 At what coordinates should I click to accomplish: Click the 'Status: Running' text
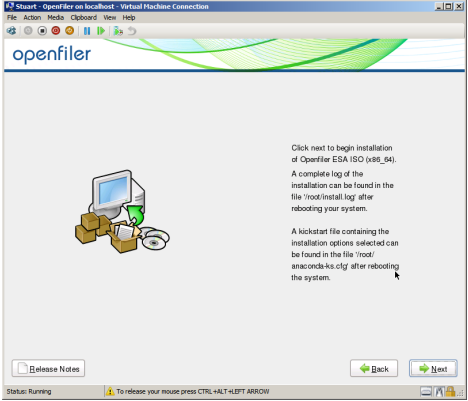click(x=29, y=391)
